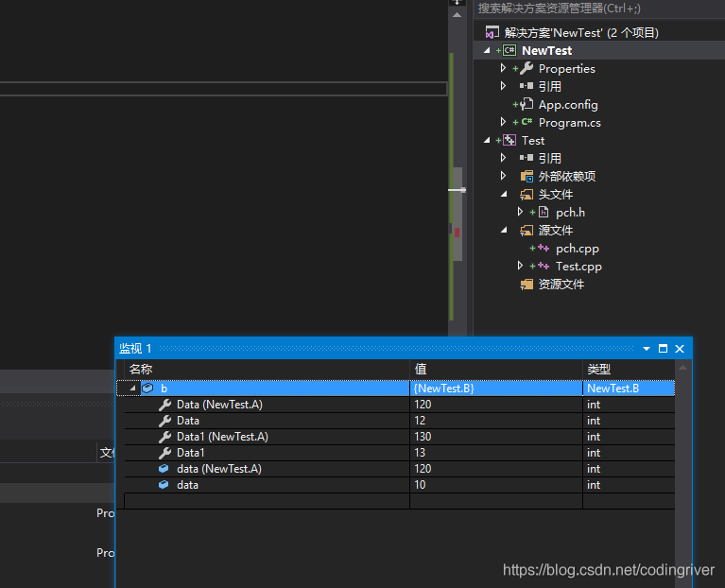The height and width of the screenshot is (588, 725).
Task: Click the wrench icon of Data (NewTest.A)
Action: coord(164,405)
